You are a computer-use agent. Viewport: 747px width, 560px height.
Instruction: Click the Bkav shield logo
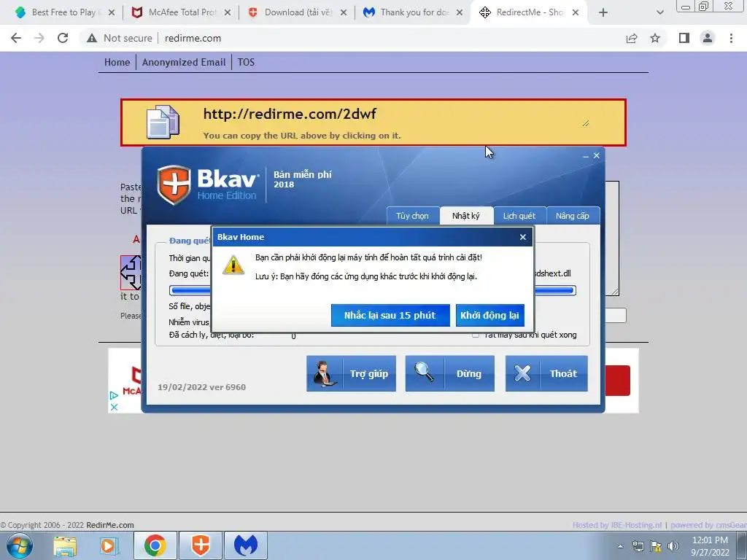tap(174, 184)
